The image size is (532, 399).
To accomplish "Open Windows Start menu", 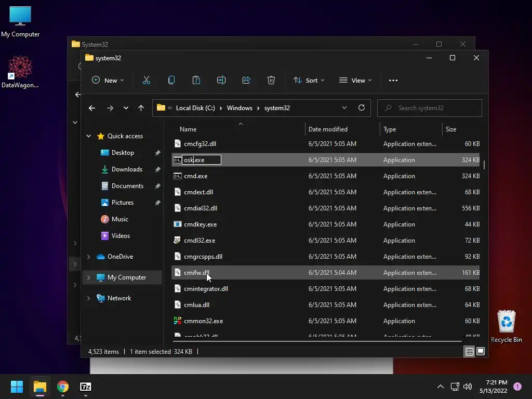I will pyautogui.click(x=17, y=387).
